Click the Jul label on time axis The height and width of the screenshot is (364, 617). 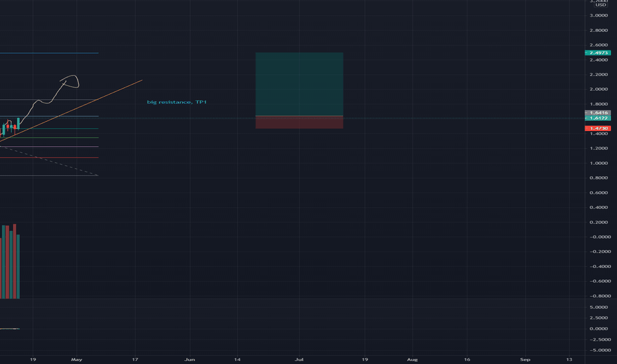pos(299,359)
